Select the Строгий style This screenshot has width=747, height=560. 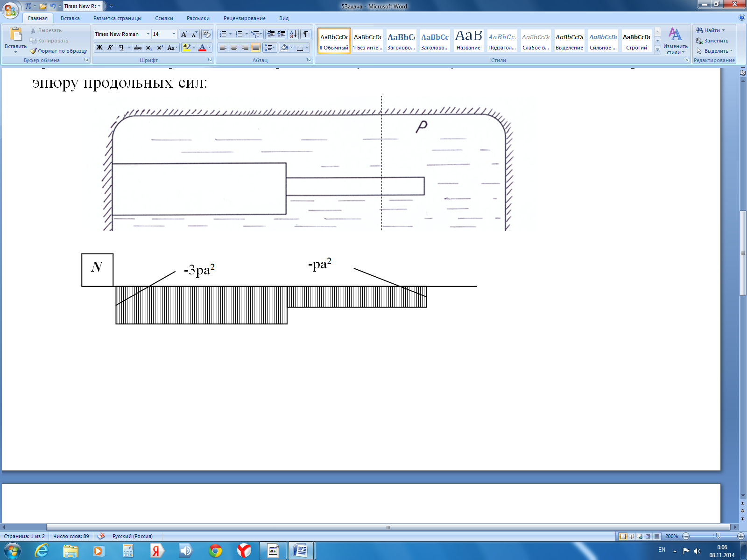(x=636, y=41)
